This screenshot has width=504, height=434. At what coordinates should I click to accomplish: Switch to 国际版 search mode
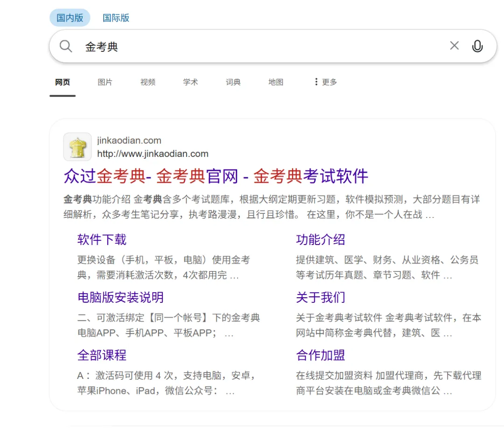[116, 18]
